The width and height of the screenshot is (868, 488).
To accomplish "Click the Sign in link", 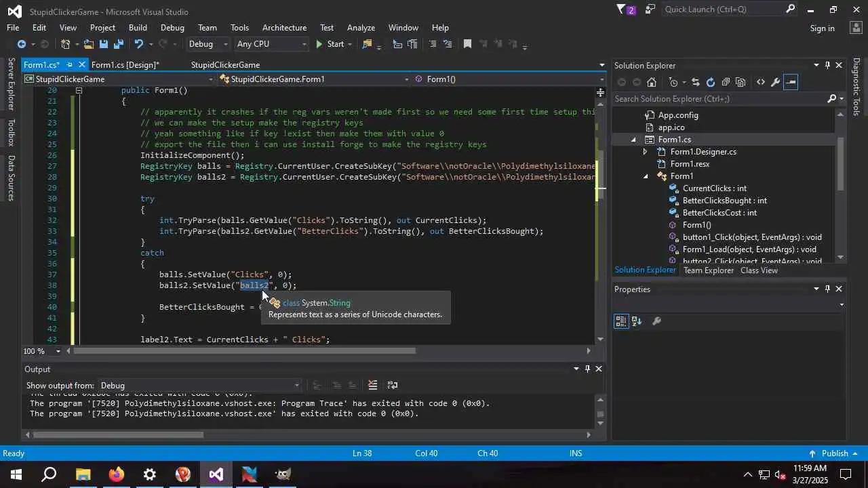I will coord(822,28).
